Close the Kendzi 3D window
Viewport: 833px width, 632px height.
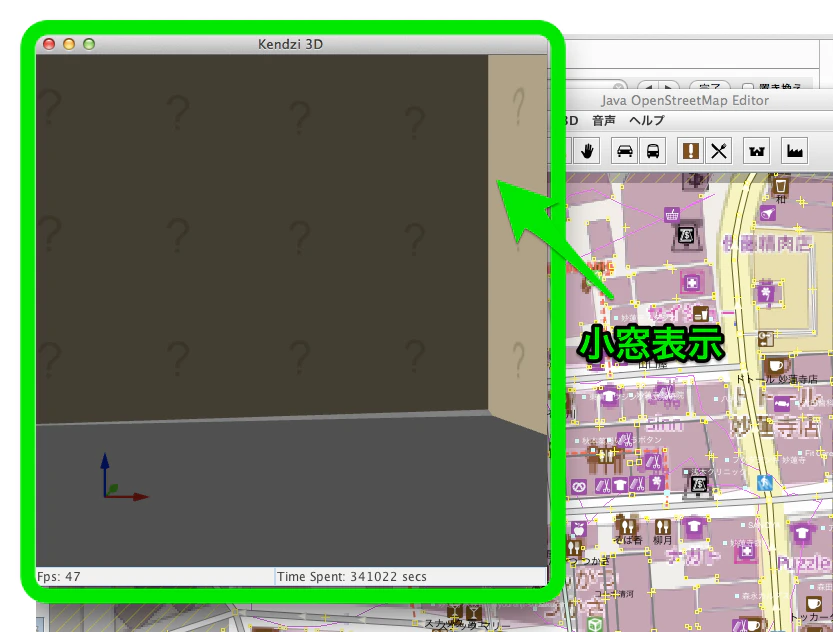[49, 44]
